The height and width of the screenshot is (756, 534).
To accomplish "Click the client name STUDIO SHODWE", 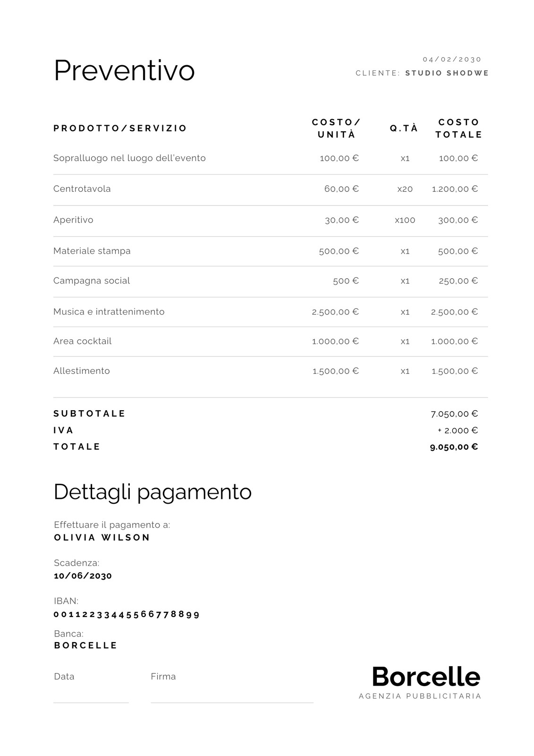I will [447, 73].
